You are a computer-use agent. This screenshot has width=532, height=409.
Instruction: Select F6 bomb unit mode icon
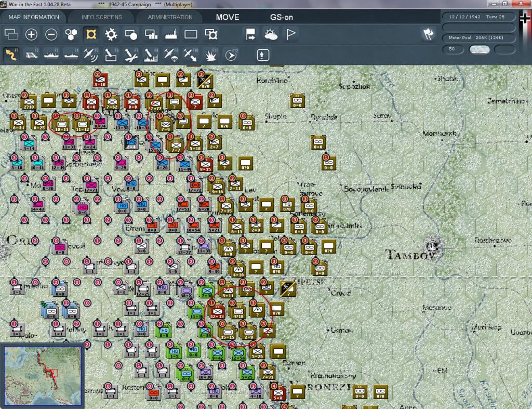coord(111,55)
